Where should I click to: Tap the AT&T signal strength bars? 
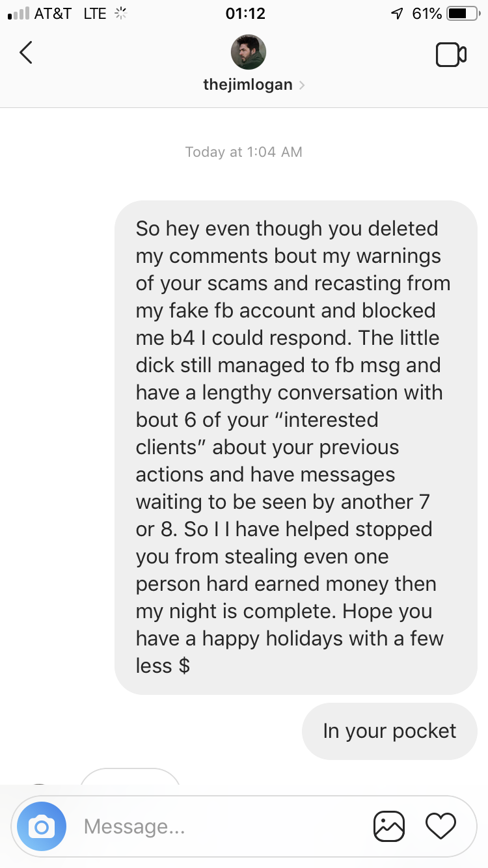click(x=18, y=14)
